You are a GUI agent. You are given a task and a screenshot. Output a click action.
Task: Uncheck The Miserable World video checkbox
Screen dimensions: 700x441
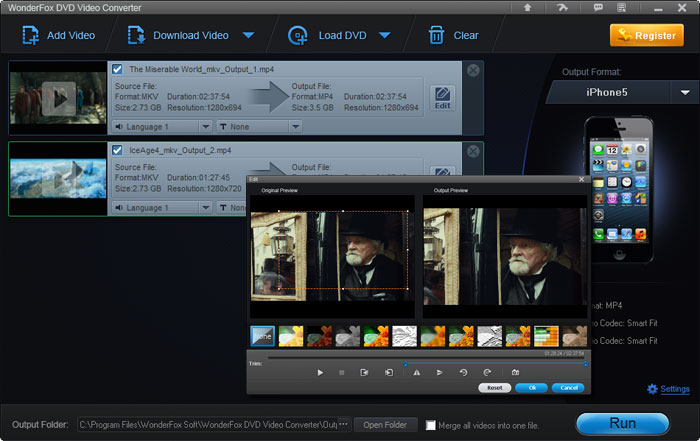[118, 69]
